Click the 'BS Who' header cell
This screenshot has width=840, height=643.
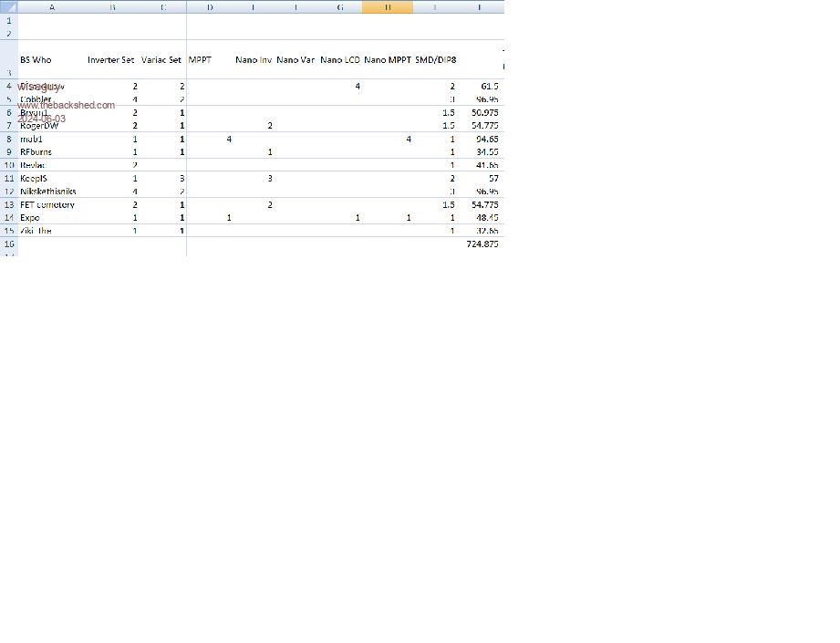(36, 59)
